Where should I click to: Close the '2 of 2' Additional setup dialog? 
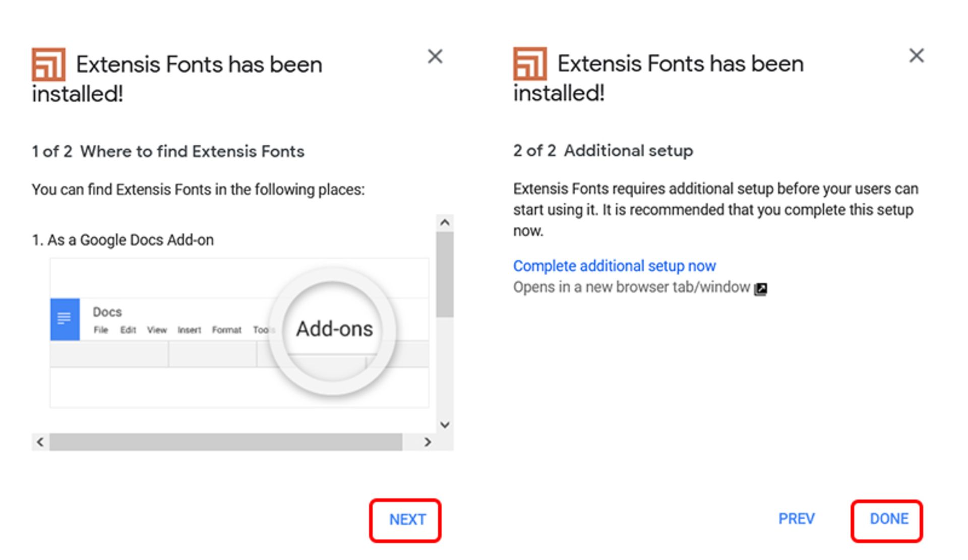click(916, 55)
